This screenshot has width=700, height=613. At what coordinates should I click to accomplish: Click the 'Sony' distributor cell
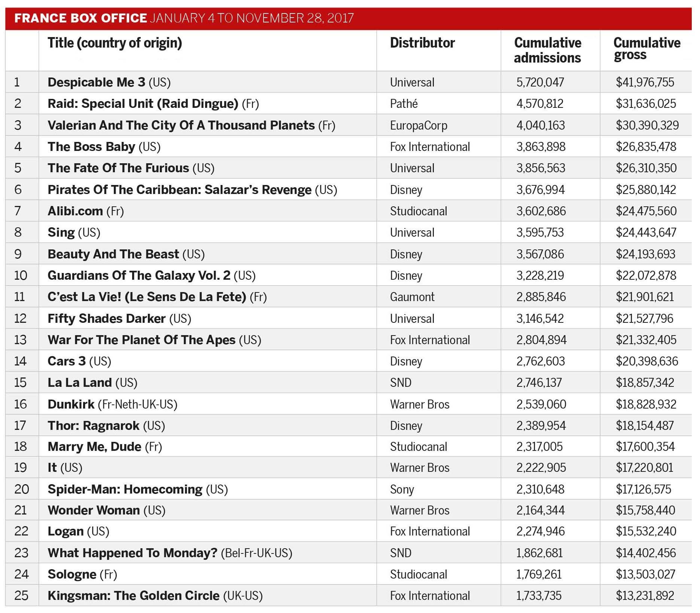click(x=402, y=489)
